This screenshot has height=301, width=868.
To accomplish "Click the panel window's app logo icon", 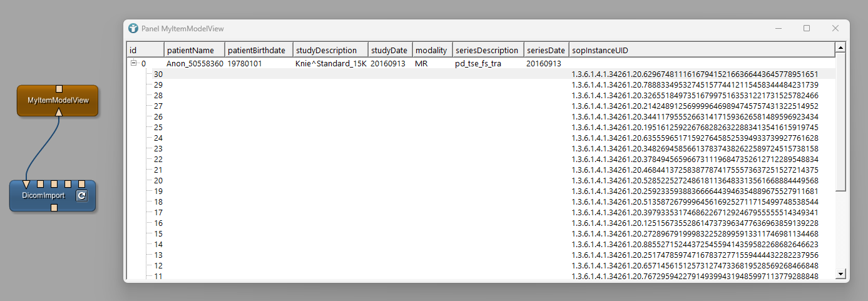I will click(x=133, y=29).
